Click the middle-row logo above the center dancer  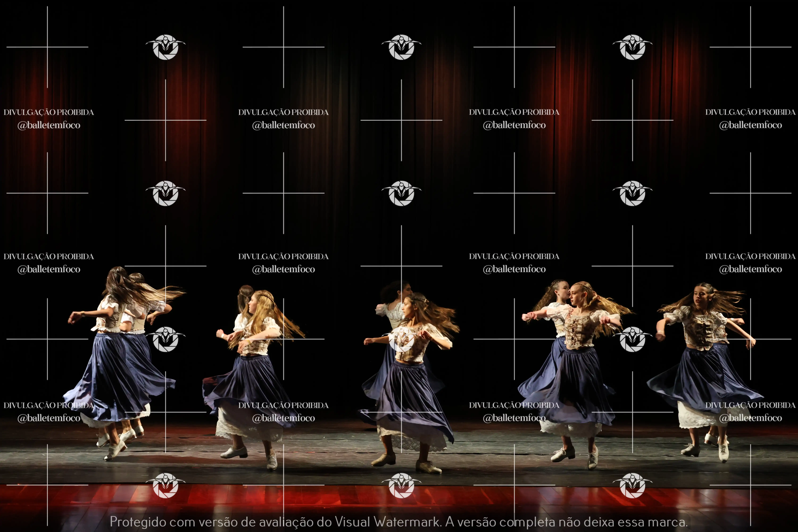click(x=401, y=193)
